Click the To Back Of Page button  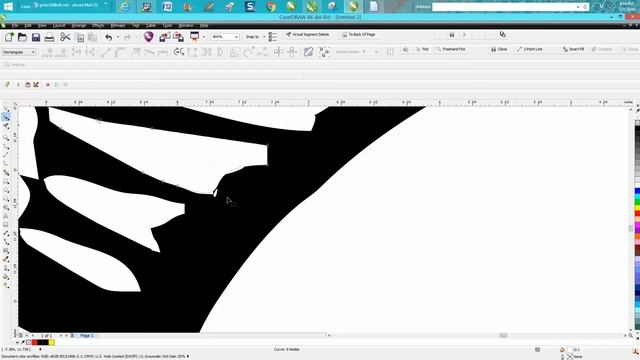tap(358, 35)
